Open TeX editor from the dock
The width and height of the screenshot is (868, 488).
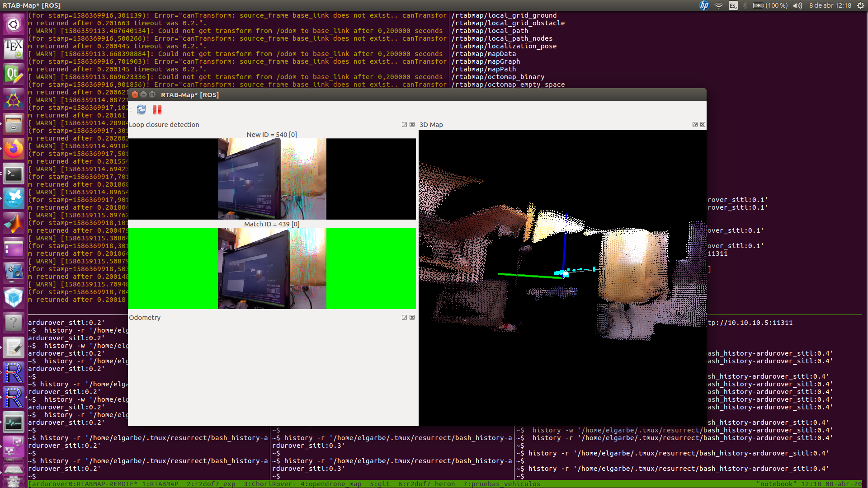tap(14, 48)
